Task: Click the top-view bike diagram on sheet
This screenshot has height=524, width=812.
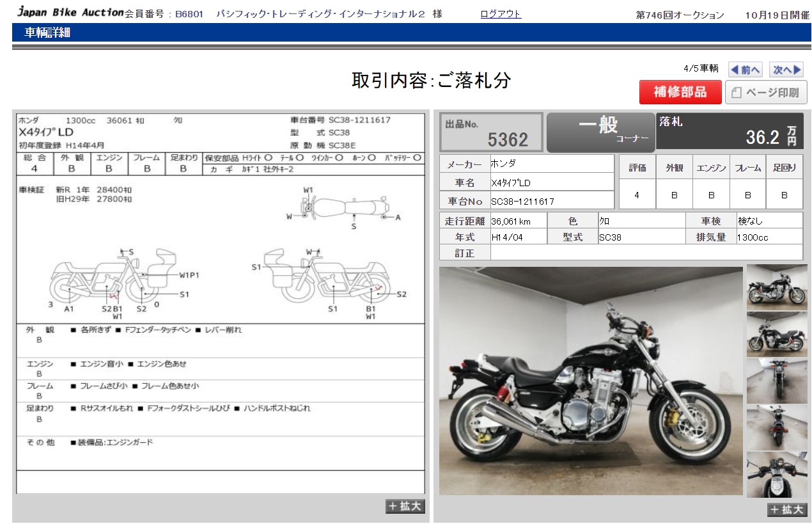Action: (345, 208)
